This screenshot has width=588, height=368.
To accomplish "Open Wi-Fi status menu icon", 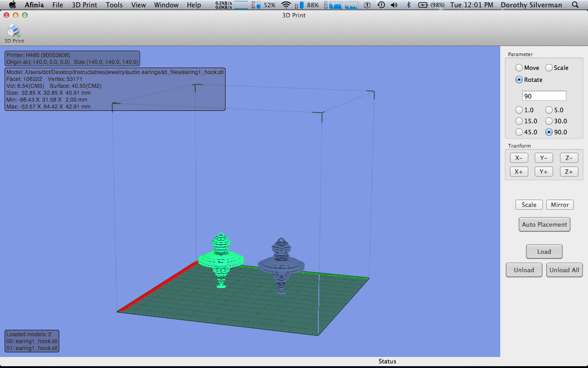I will [x=286, y=5].
